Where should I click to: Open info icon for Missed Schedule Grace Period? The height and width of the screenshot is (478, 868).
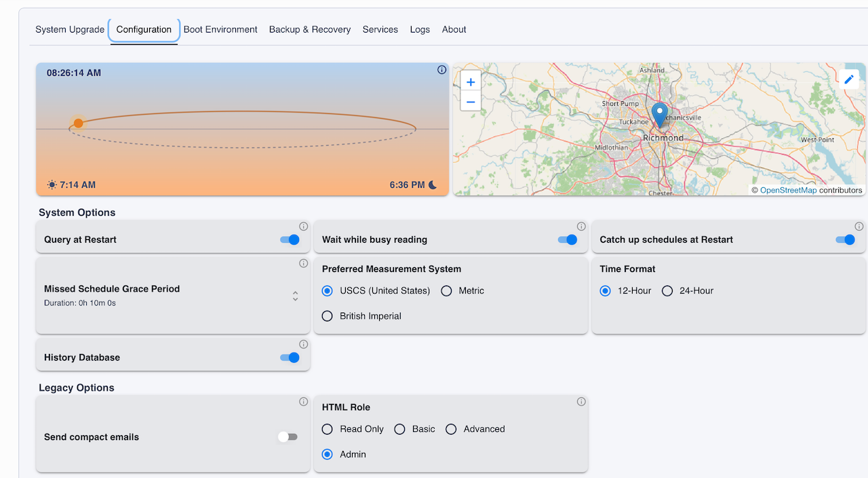pos(303,263)
